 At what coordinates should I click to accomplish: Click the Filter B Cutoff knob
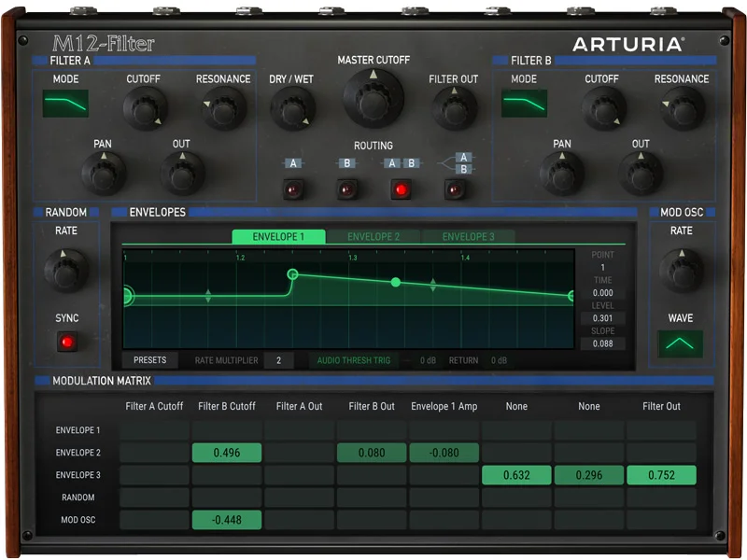tap(603, 108)
